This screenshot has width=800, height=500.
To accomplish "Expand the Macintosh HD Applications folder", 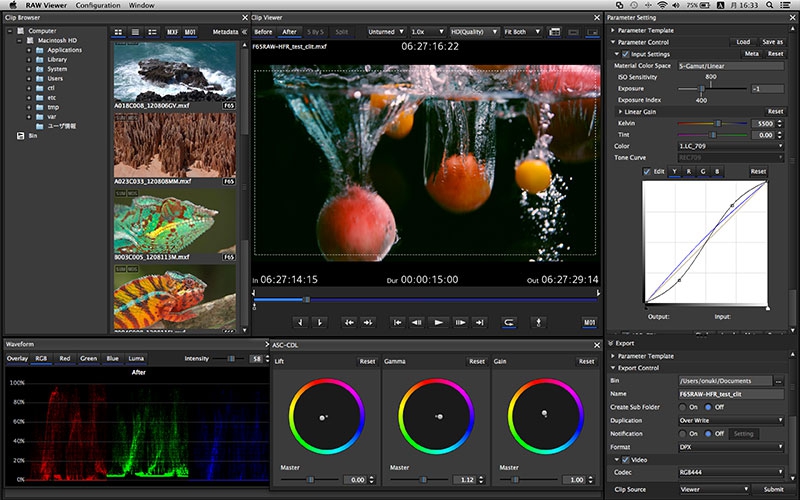I will (29, 50).
